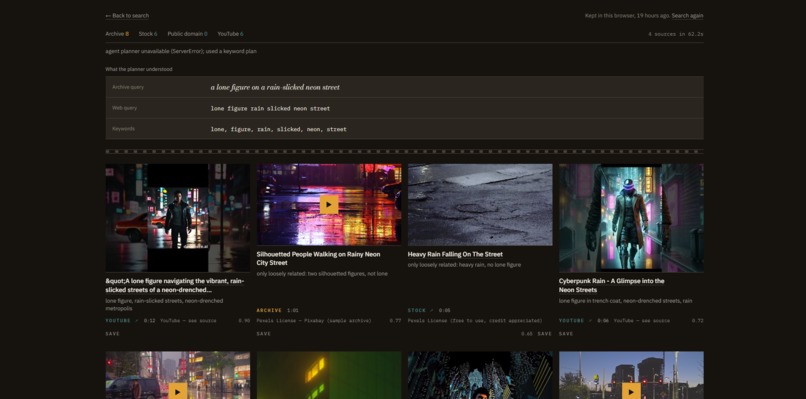
Task: Click the 'agent planner unavailable' notice
Action: (x=181, y=51)
